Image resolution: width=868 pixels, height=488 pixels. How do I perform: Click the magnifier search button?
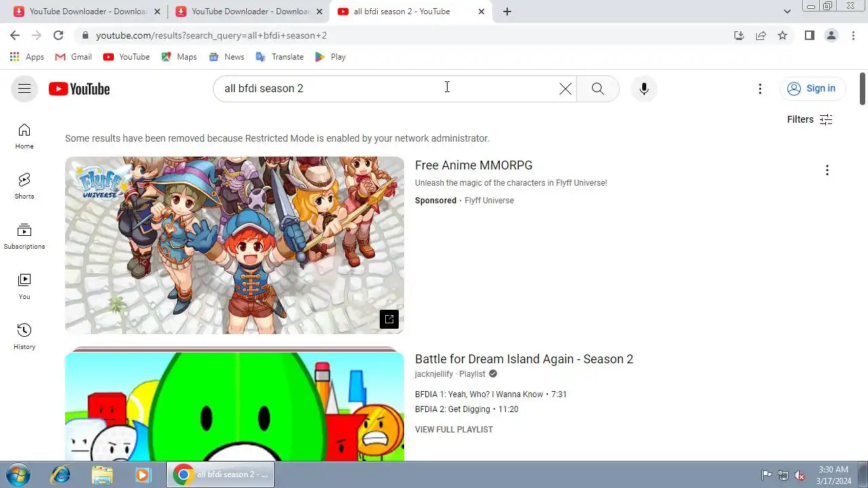(x=597, y=89)
